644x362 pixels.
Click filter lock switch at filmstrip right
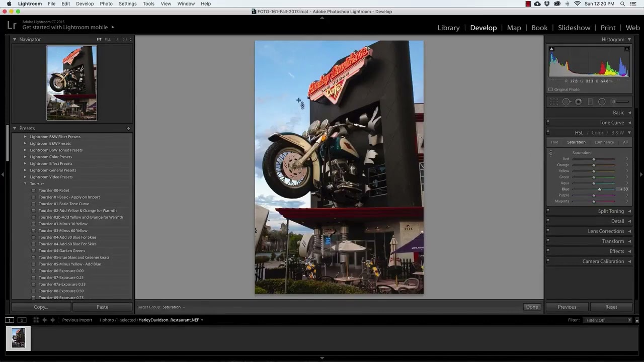coord(637,320)
